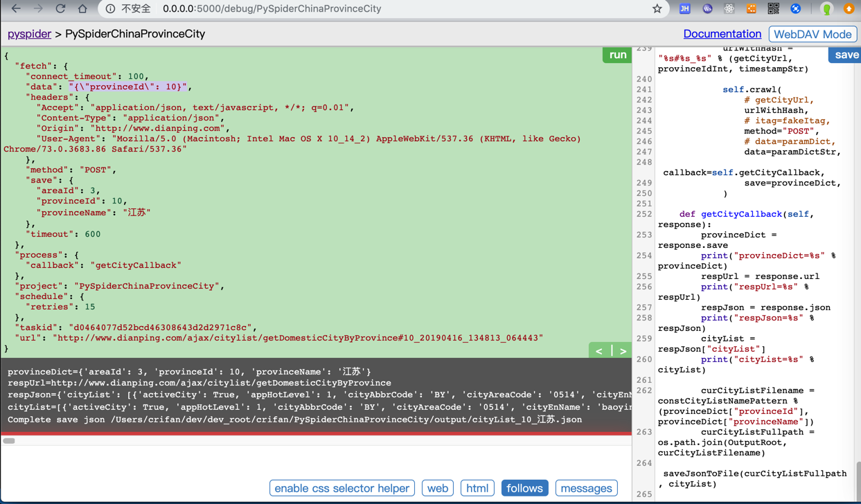This screenshot has height=504, width=861.
Task: Click the provinceDict log output line
Action: [x=189, y=372]
